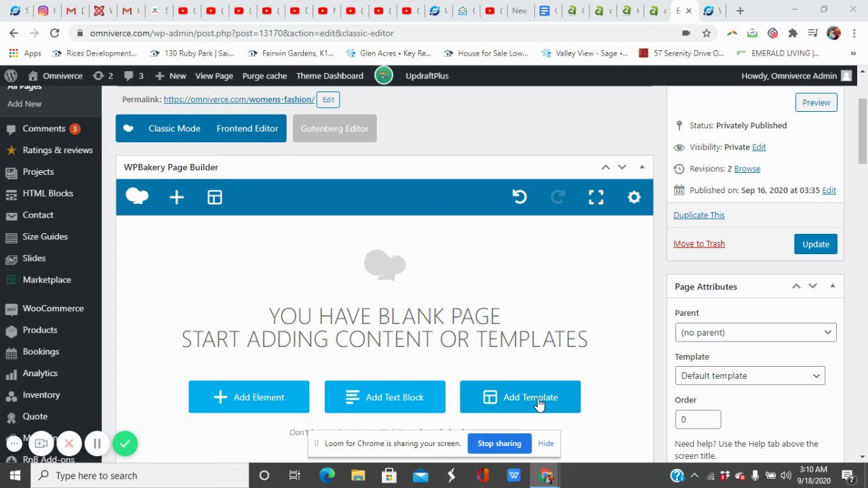Open page settings gear icon
The height and width of the screenshot is (488, 868).
click(x=634, y=197)
